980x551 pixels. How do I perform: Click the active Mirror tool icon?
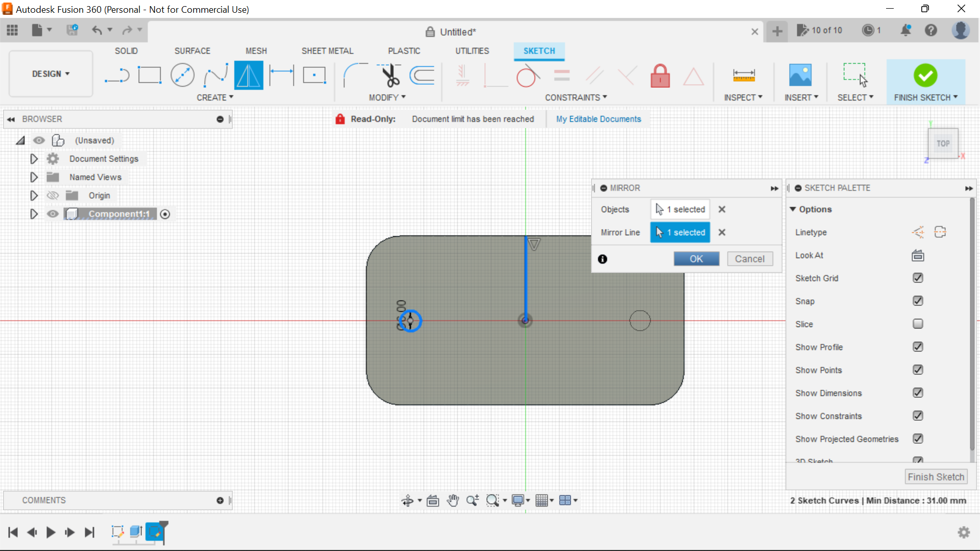coord(249,76)
